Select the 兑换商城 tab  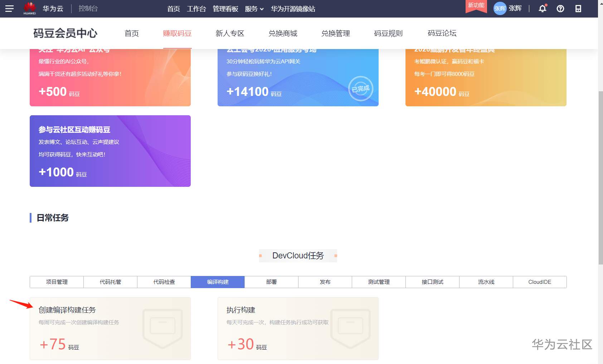coord(283,33)
